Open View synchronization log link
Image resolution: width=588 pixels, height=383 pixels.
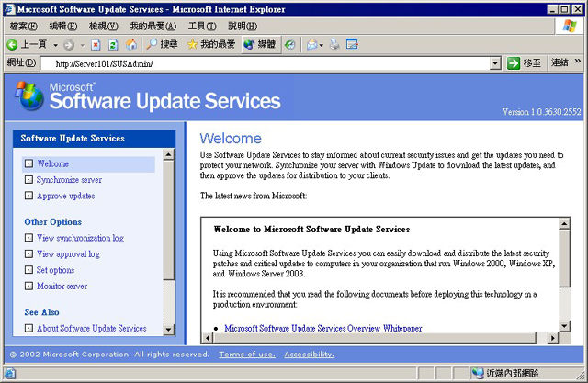(80, 238)
